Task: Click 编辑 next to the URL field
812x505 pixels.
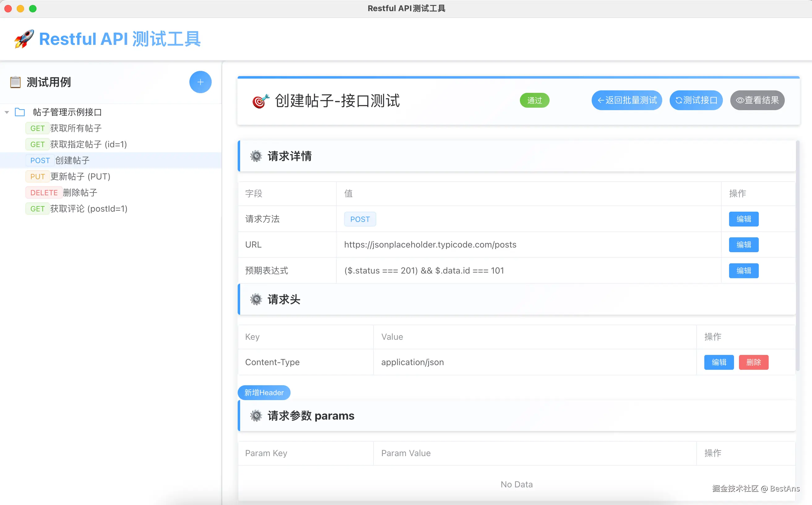Action: coord(744,244)
